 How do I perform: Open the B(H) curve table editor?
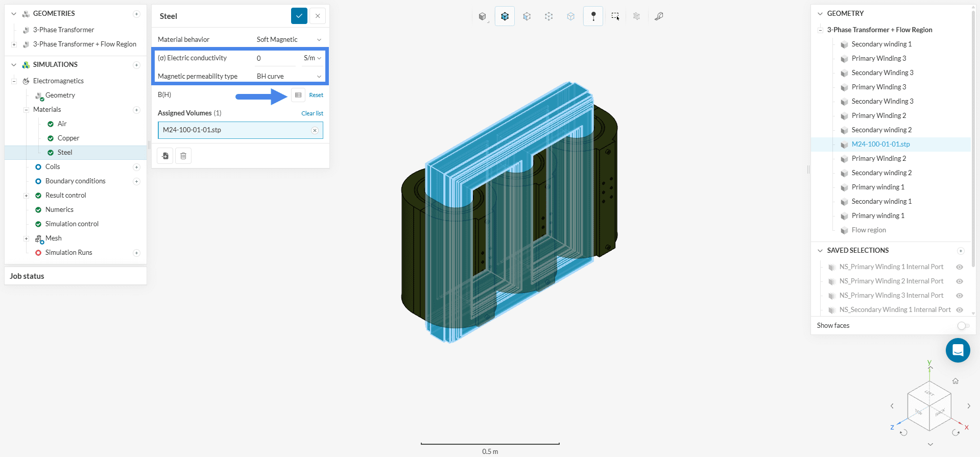[298, 95]
